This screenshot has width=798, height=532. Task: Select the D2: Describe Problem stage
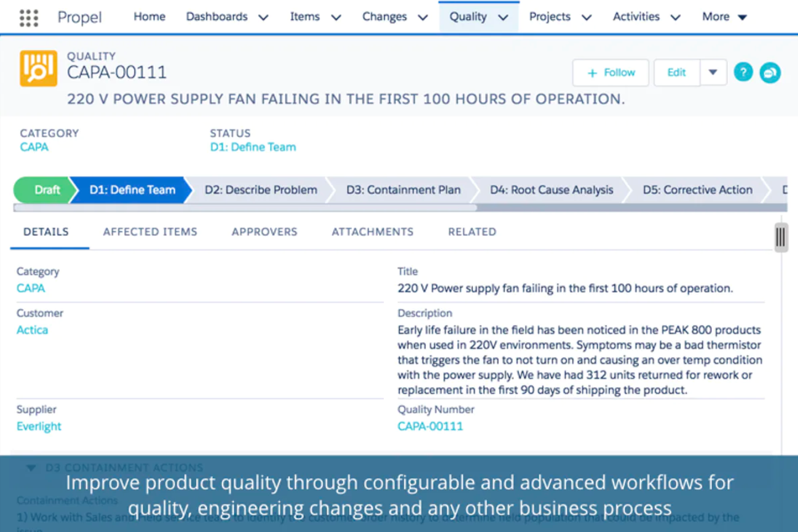point(260,190)
